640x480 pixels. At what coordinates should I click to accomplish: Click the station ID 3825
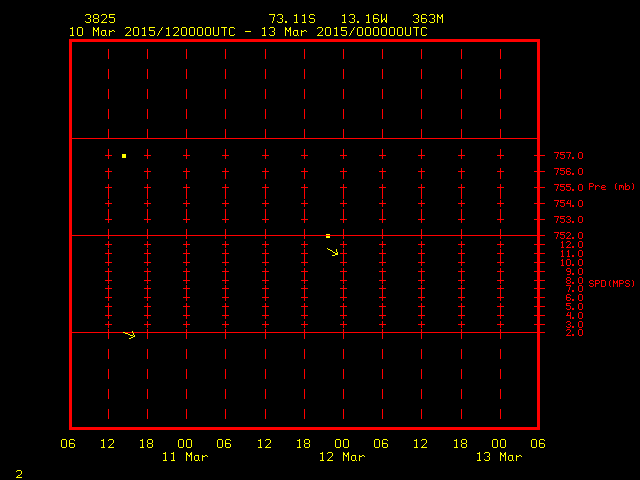(x=99, y=19)
